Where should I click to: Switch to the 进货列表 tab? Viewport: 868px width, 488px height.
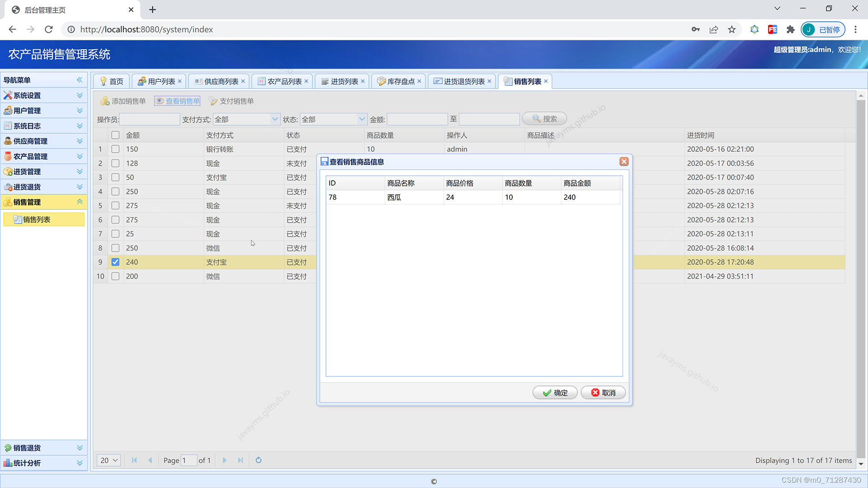click(344, 81)
